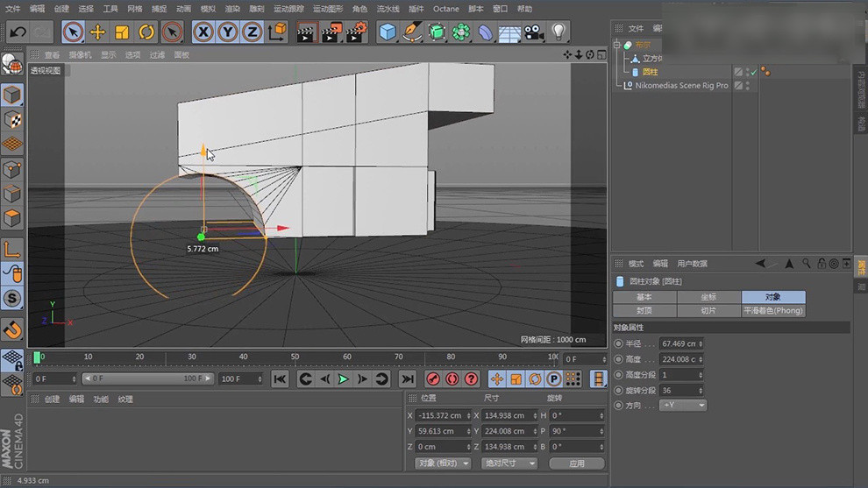Viewport: 868px width, 488px height.
Task: Click frame 50 on the timeline ruler
Action: [x=295, y=357]
